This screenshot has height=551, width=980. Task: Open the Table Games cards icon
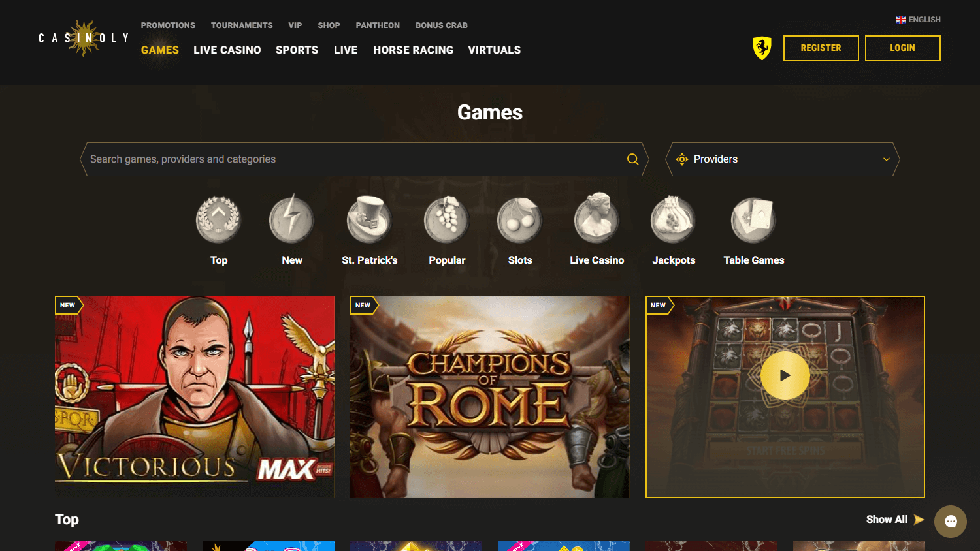point(753,219)
